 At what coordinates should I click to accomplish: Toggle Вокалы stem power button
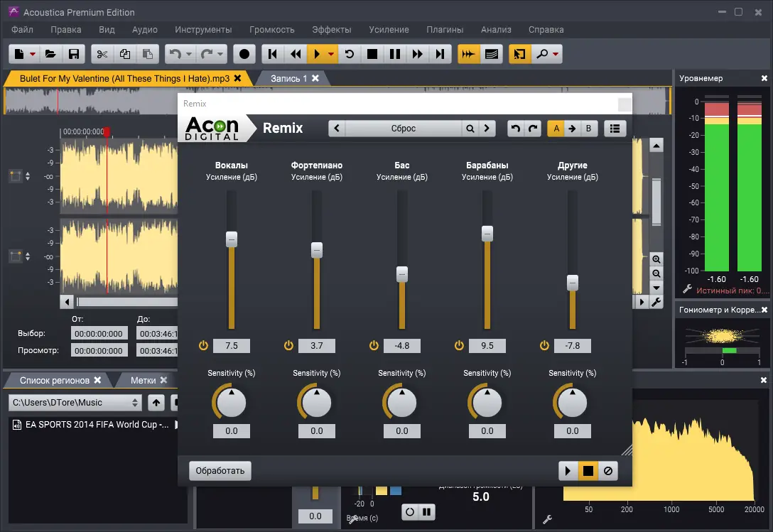tap(203, 346)
